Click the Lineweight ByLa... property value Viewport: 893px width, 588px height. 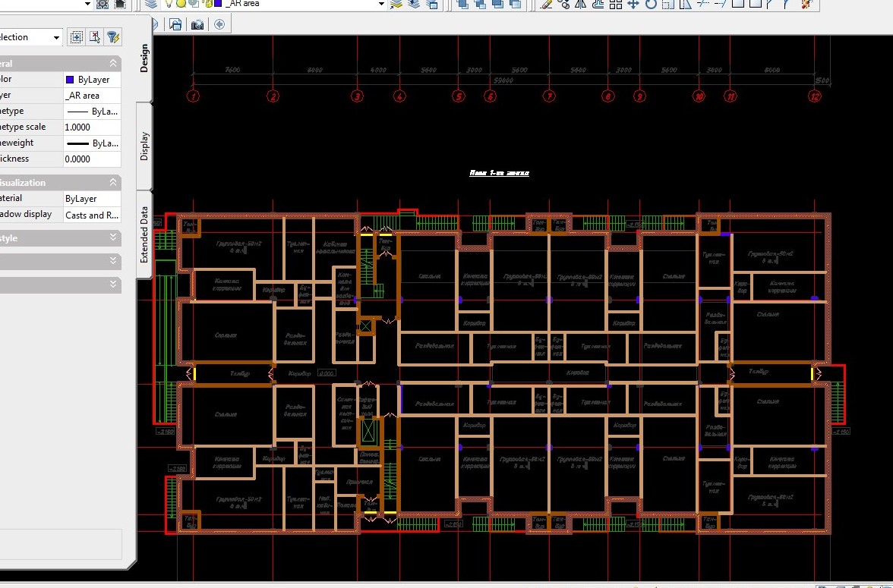click(93, 143)
